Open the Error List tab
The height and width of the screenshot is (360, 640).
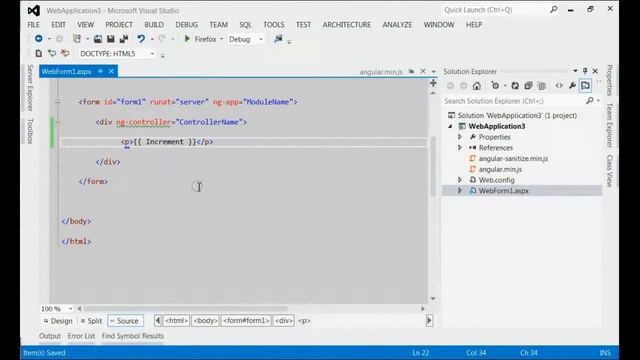81,336
